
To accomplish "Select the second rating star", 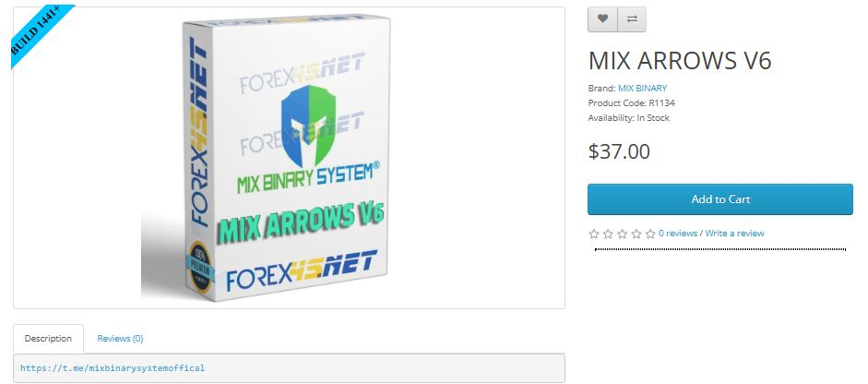I will click(x=608, y=234).
